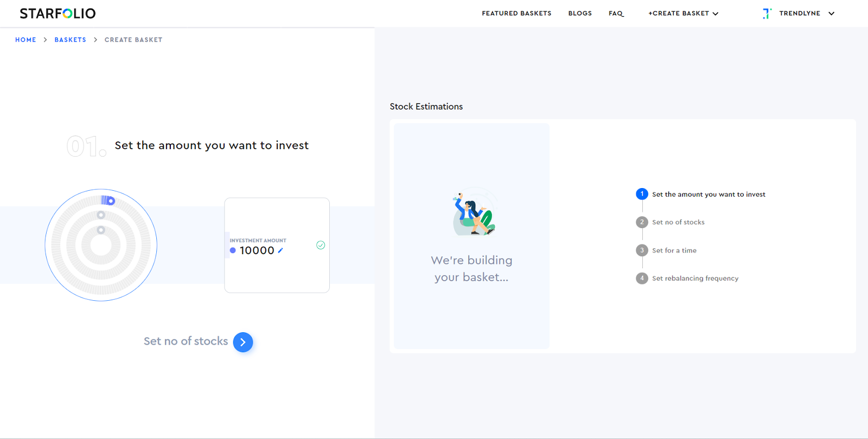Screen dimensions: 868x439
Task: Open Featured Baskets page
Action: click(516, 14)
